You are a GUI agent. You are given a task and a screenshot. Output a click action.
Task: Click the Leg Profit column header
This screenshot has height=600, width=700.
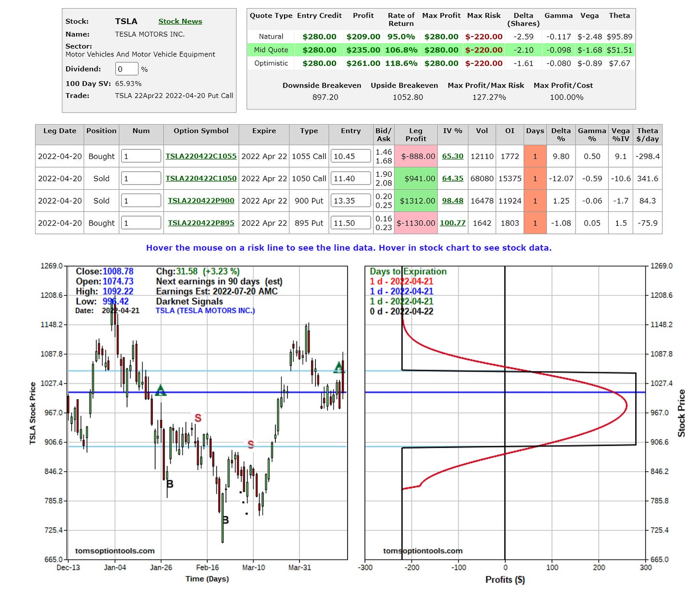click(x=416, y=135)
